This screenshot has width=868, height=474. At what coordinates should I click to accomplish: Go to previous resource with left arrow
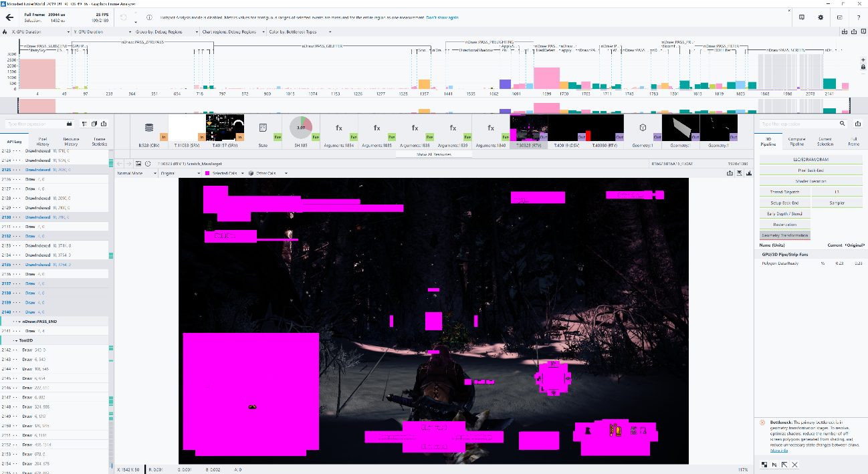120,163
